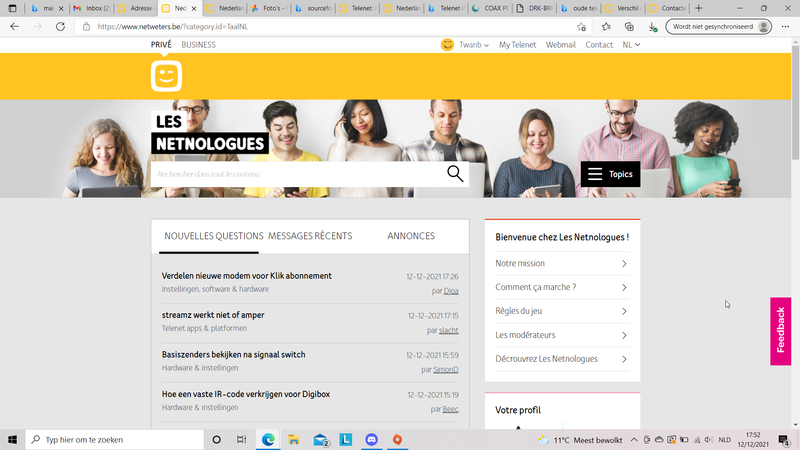Screen dimensions: 800x450
Task: Open author profile SimonD
Action: pyautogui.click(x=446, y=369)
